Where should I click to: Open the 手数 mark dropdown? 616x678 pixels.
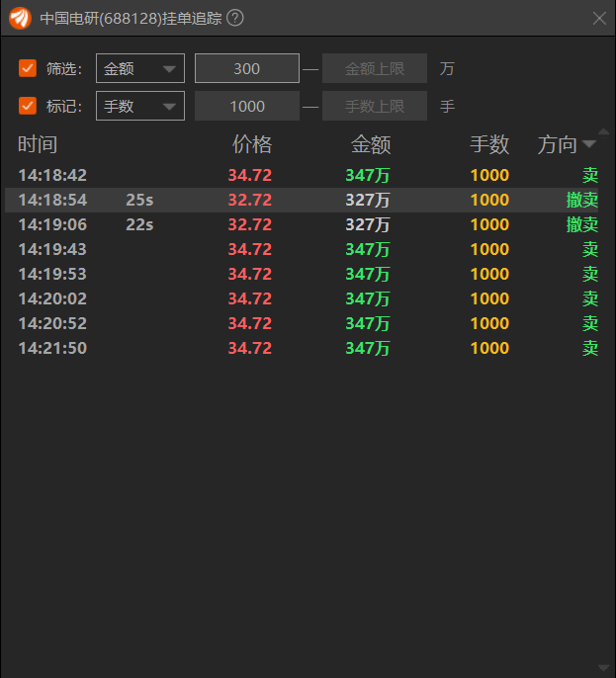140,106
